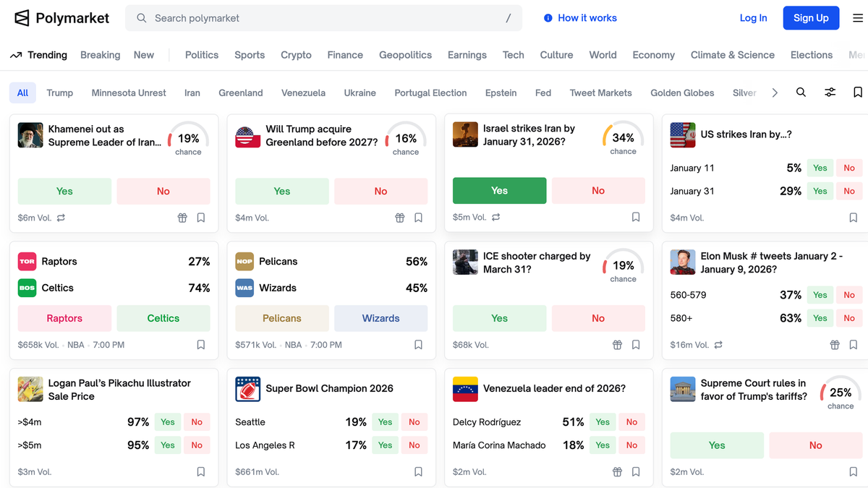
Task: Click the info icon beside How it works
Action: click(548, 18)
